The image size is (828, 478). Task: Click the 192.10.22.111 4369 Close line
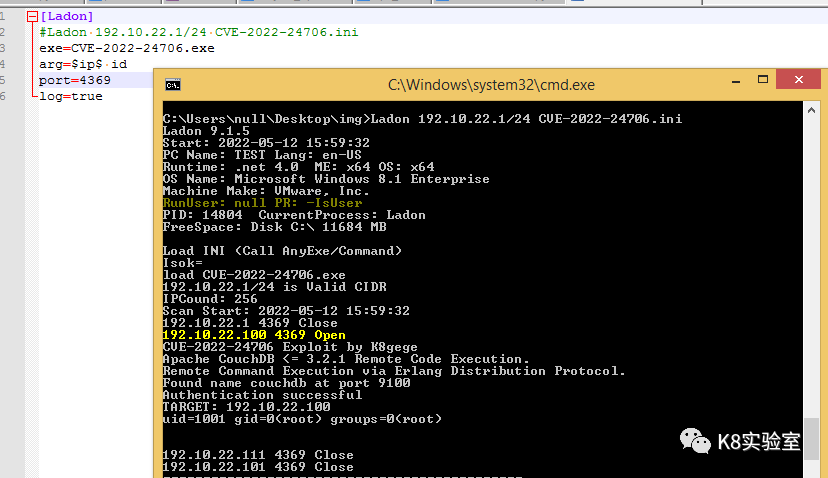click(x=258, y=454)
